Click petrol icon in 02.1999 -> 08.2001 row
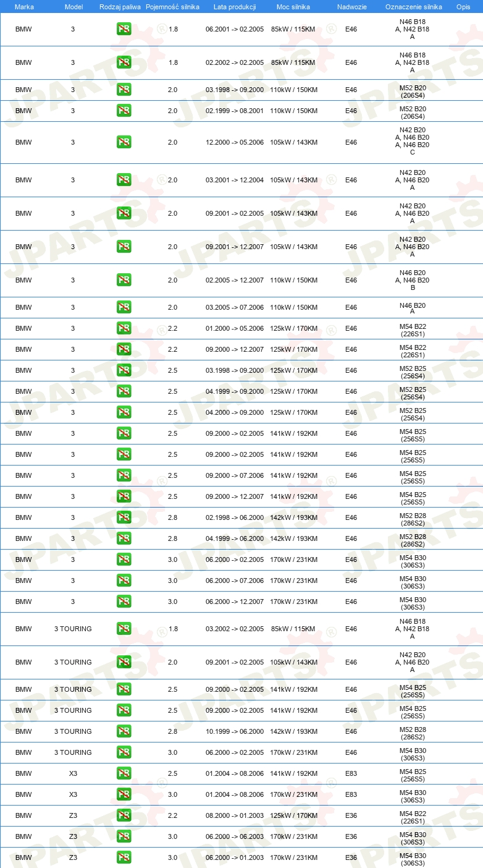483x868 pixels. click(x=124, y=111)
